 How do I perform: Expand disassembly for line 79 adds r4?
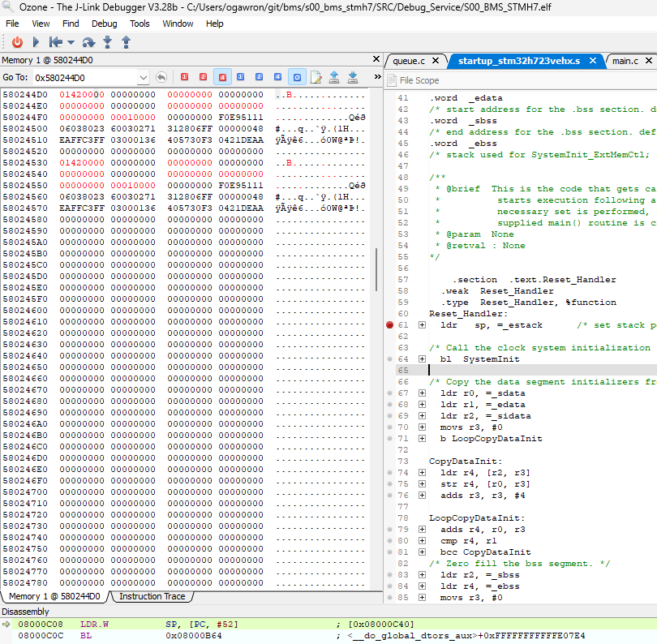pyautogui.click(x=422, y=529)
